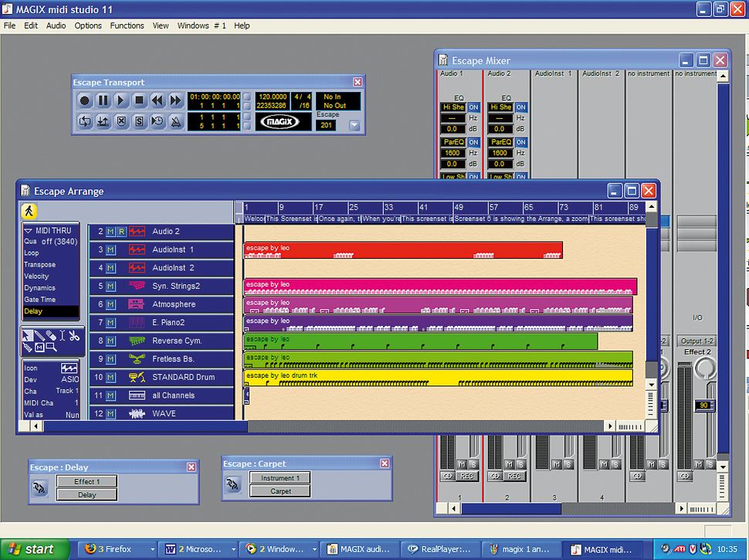Image resolution: width=749 pixels, height=560 pixels.
Task: Select the Scissors tool in the Arrange toolbox
Action: (73, 334)
